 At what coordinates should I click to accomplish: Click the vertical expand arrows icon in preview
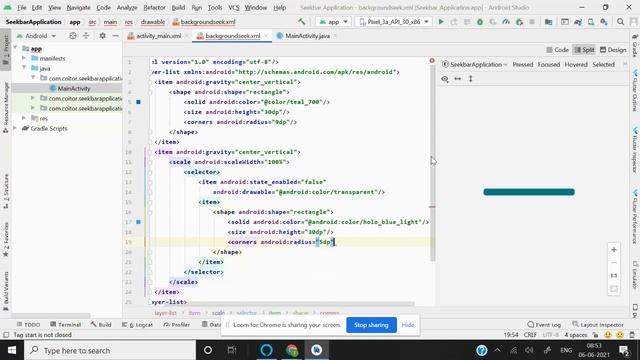[x=471, y=79]
